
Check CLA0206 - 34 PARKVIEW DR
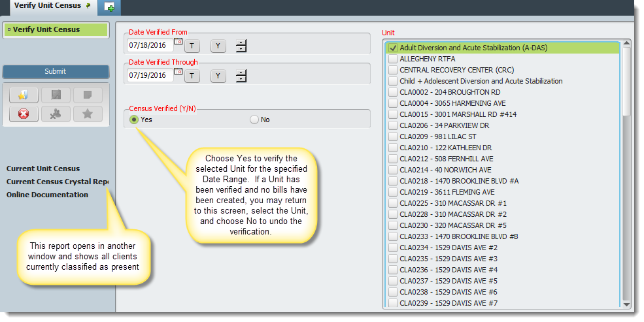point(393,125)
